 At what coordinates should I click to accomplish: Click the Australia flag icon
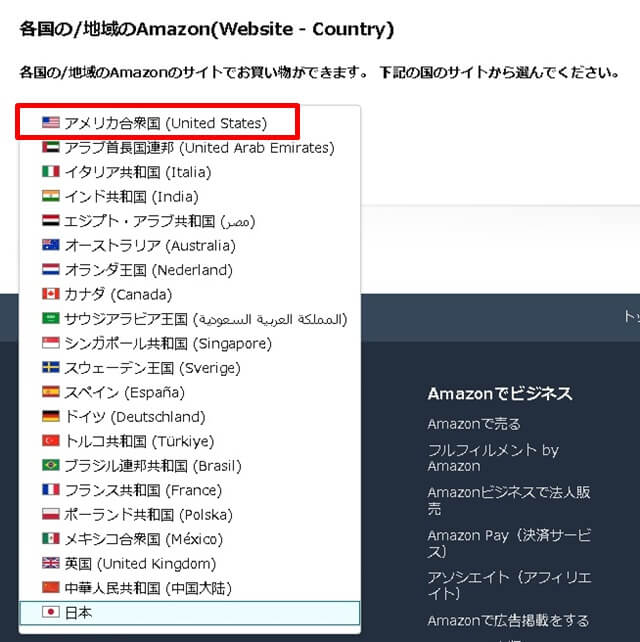(51, 246)
